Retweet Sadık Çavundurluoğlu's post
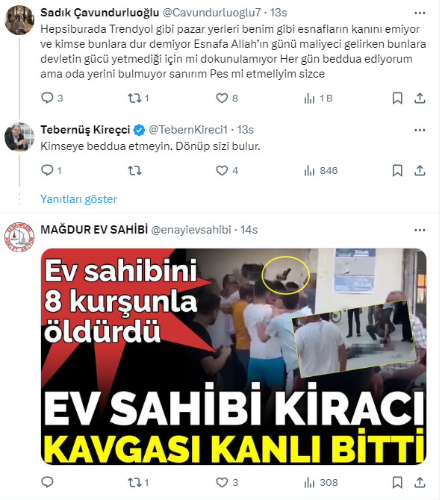This screenshot has width=448, height=500. pos(138,98)
